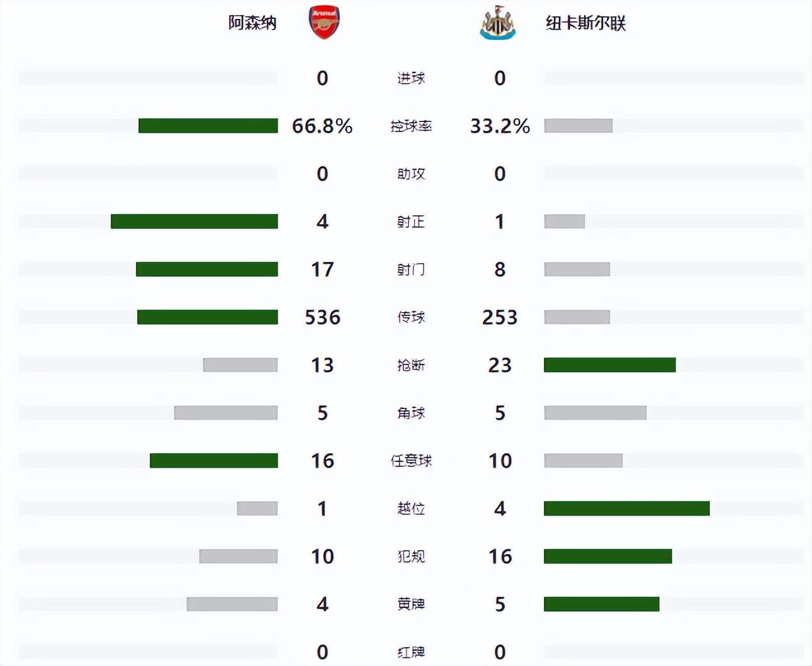This screenshot has width=812, height=666.
Task: Click the 传球 stat label
Action: [411, 317]
